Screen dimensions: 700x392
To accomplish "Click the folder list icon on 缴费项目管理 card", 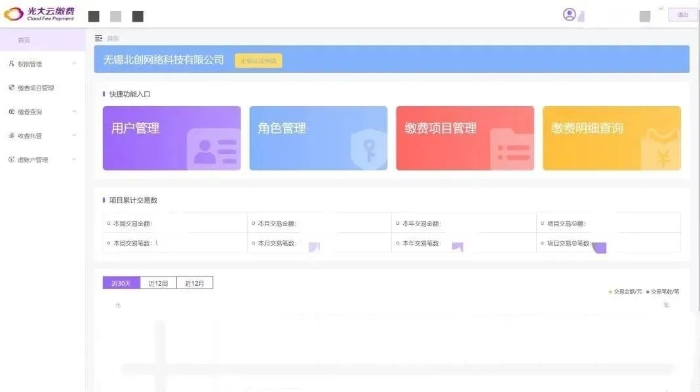I will pos(512,150).
